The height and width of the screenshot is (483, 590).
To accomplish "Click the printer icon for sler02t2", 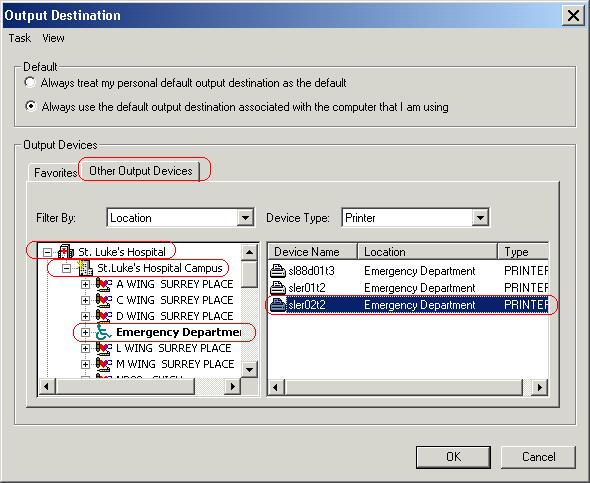I will click(x=278, y=305).
